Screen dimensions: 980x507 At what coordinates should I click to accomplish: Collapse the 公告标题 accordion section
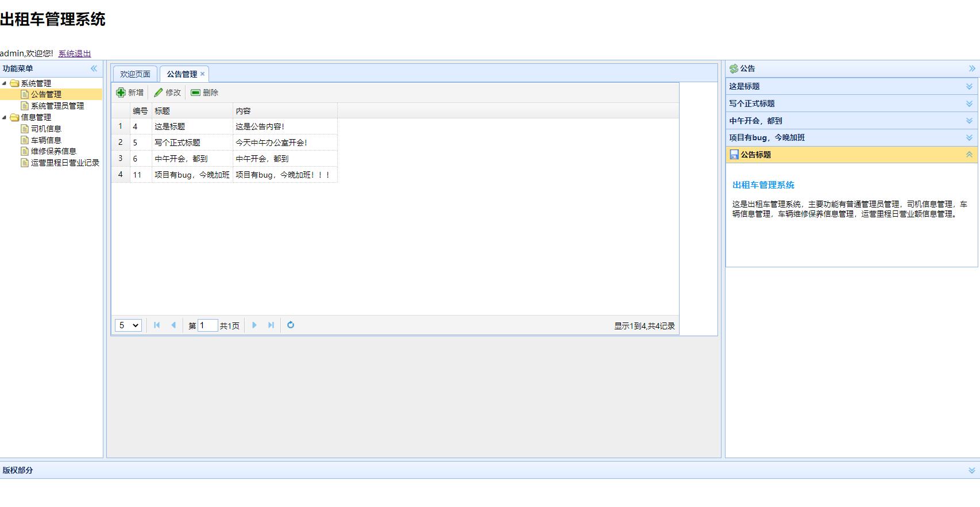coord(969,155)
